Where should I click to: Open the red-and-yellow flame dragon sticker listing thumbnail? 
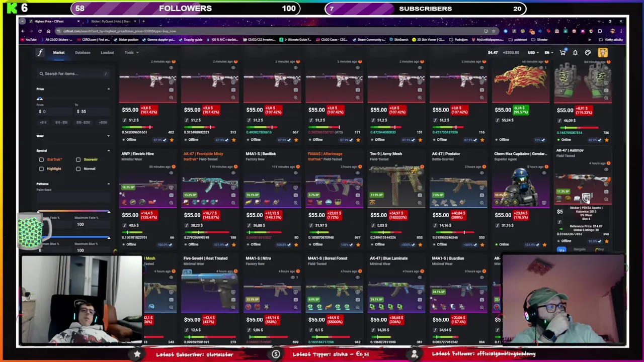[520, 82]
